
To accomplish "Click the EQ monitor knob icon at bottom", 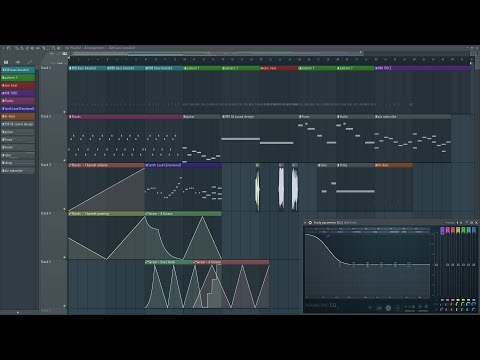I will pyautogui.click(x=388, y=308).
